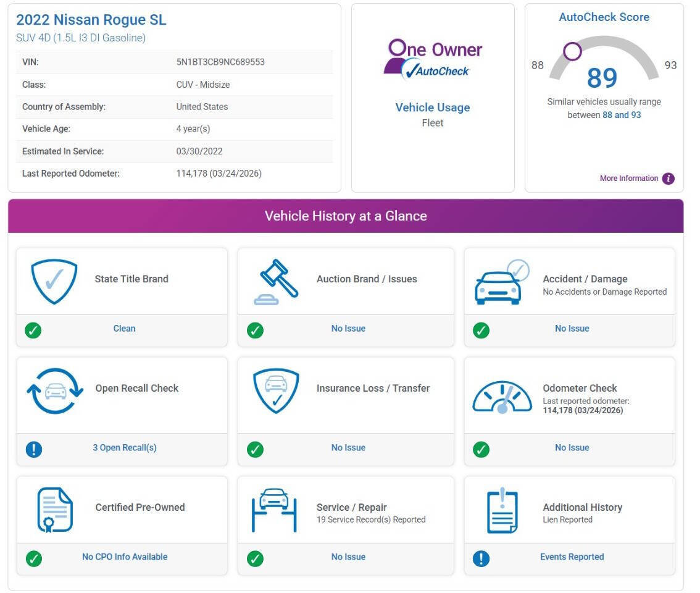Click the VIN value 5N1BT3CB9NC689553

tap(220, 62)
